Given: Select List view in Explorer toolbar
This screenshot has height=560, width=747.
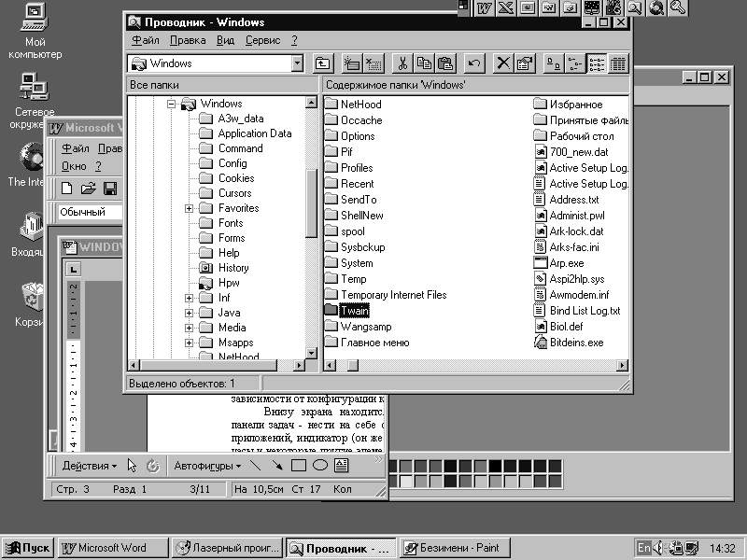Looking at the screenshot, I should (x=597, y=63).
